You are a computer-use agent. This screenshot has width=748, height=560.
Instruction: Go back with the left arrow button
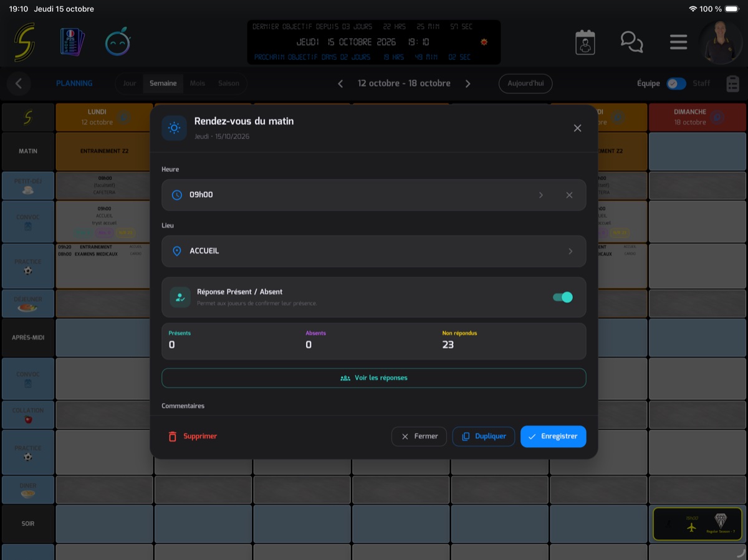[19, 83]
